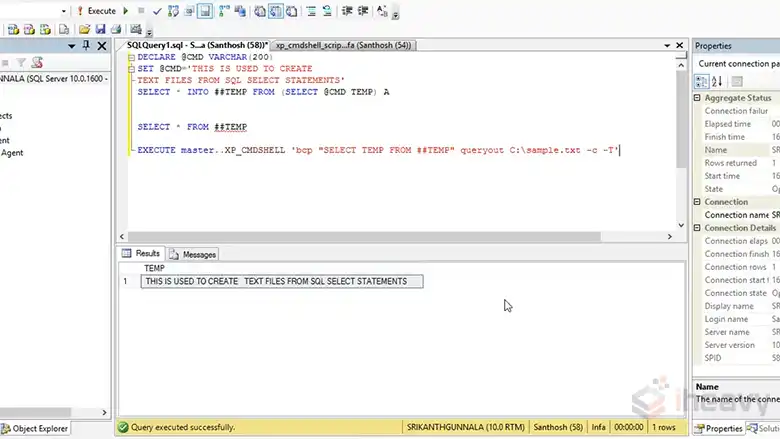Select the Rows returned property

click(x=741, y=163)
